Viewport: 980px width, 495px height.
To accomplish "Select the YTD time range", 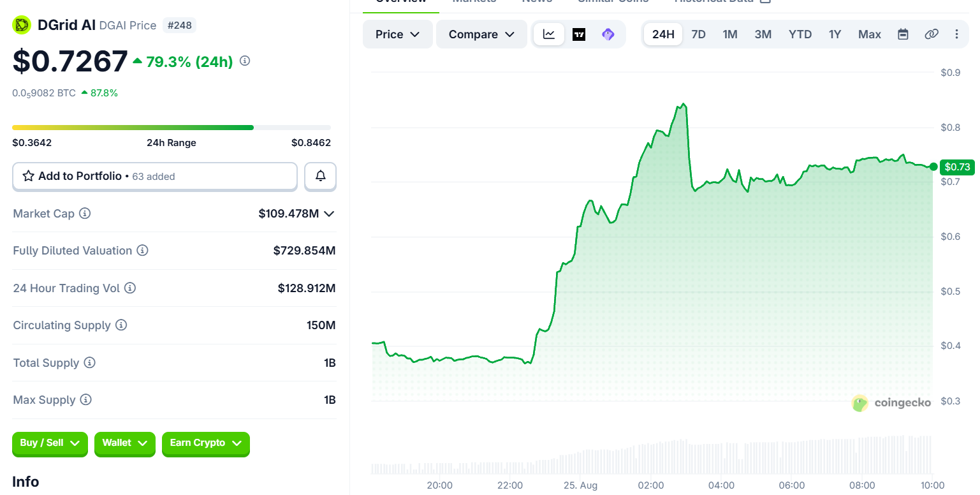I will [x=800, y=34].
